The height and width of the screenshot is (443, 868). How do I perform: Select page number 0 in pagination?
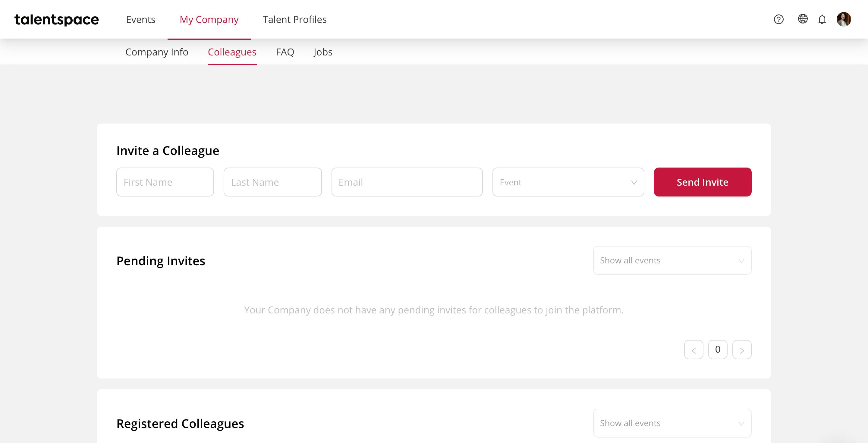717,350
